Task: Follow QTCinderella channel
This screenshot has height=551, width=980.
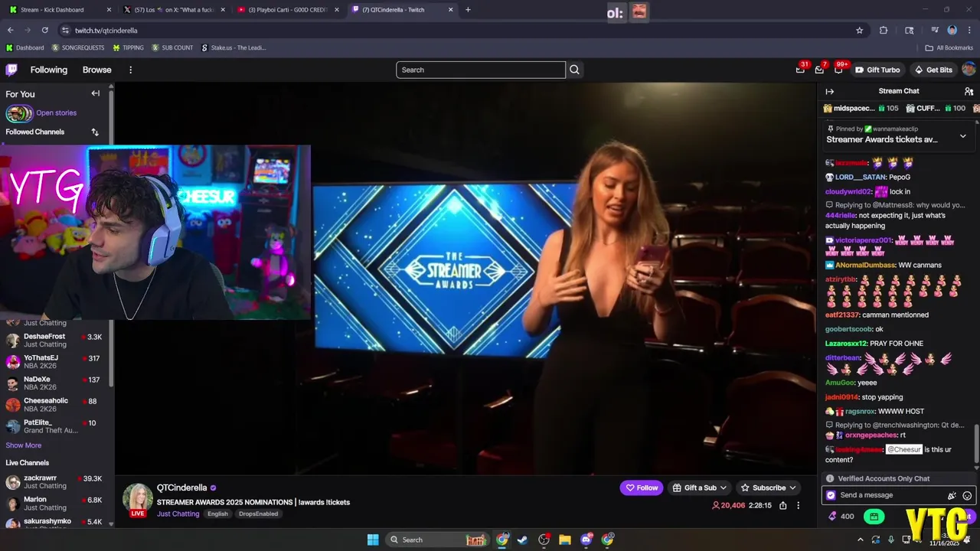Action: click(x=642, y=487)
